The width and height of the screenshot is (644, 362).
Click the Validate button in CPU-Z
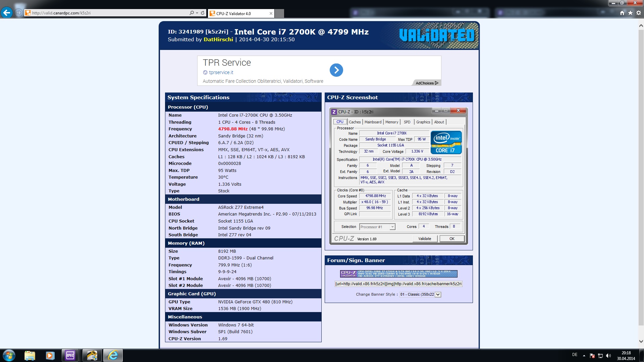coord(425,239)
